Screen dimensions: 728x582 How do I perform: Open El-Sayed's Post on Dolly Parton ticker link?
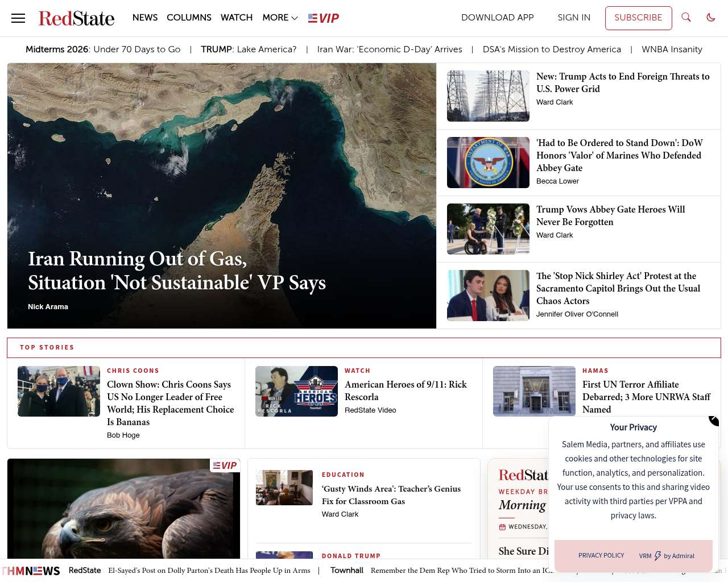[x=209, y=571]
